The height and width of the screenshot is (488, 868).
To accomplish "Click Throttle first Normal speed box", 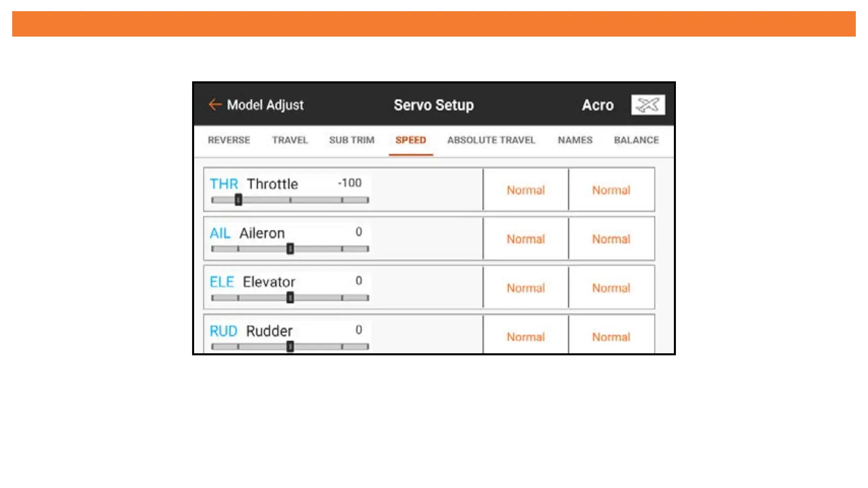I will coord(525,190).
